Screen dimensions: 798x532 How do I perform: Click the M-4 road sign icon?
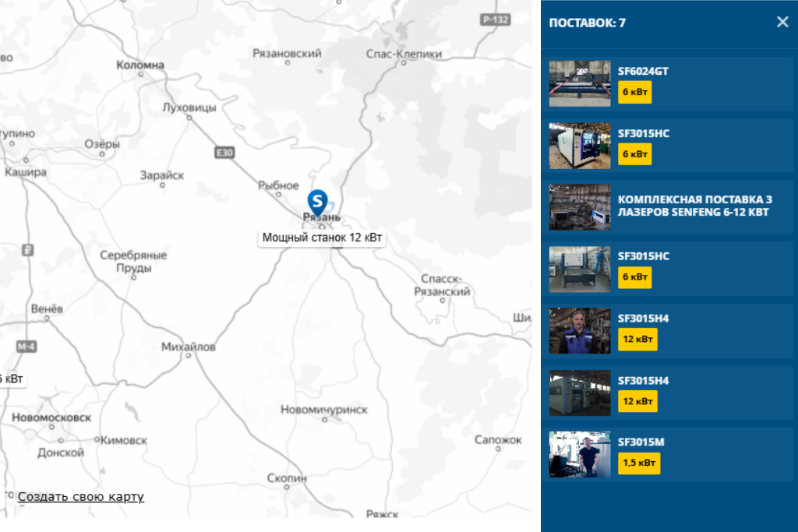(26, 347)
